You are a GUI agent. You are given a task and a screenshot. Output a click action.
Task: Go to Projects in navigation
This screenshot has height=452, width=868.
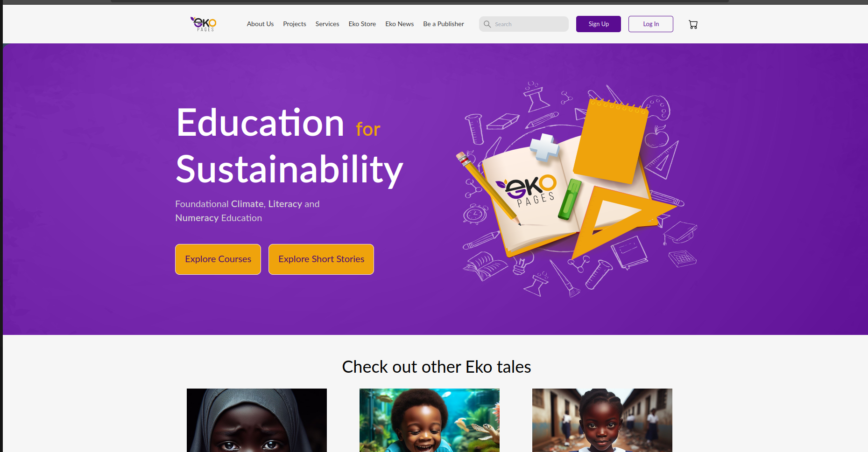click(x=295, y=24)
